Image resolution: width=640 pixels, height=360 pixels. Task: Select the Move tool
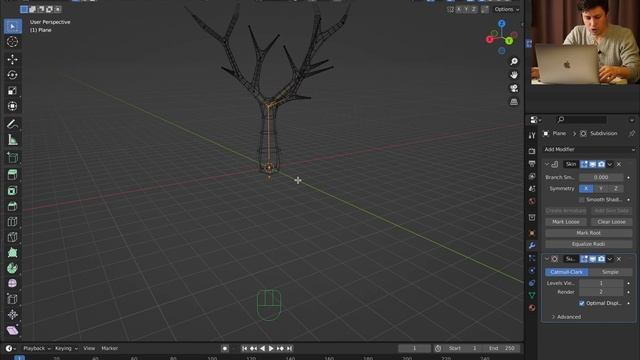click(13, 59)
